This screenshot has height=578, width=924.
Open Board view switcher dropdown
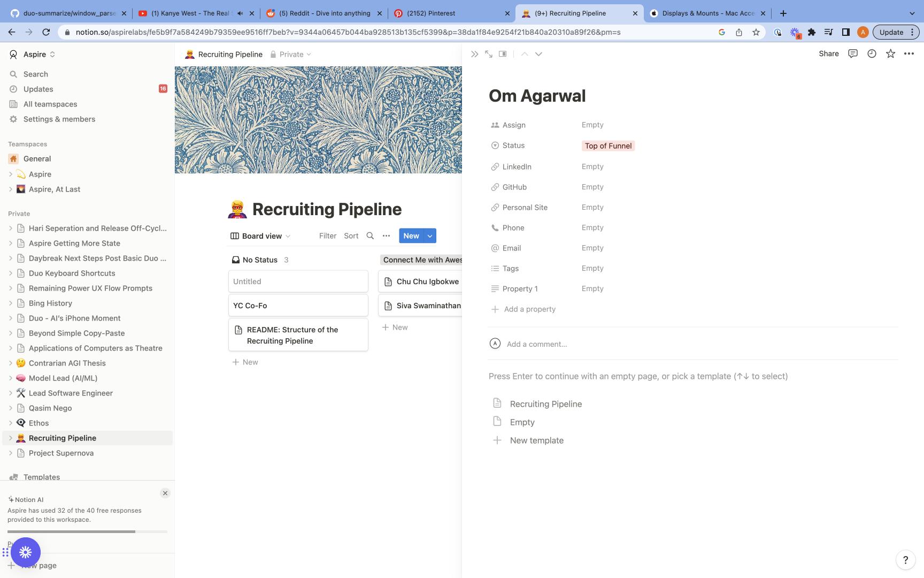click(x=260, y=236)
